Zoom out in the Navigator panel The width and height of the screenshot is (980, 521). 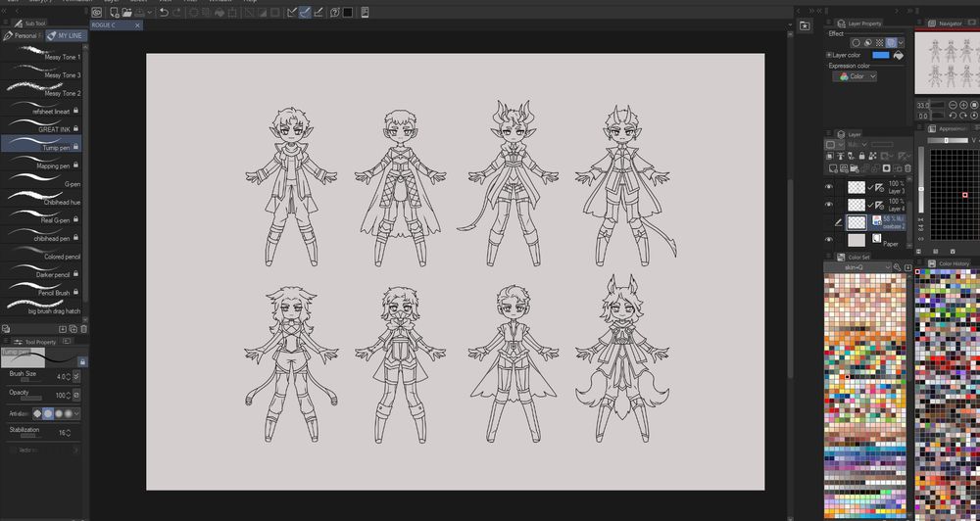click(x=954, y=105)
